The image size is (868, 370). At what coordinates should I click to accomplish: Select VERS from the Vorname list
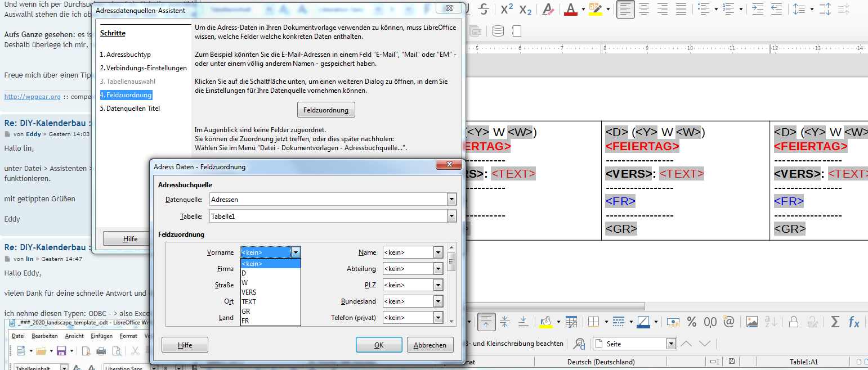(x=249, y=292)
